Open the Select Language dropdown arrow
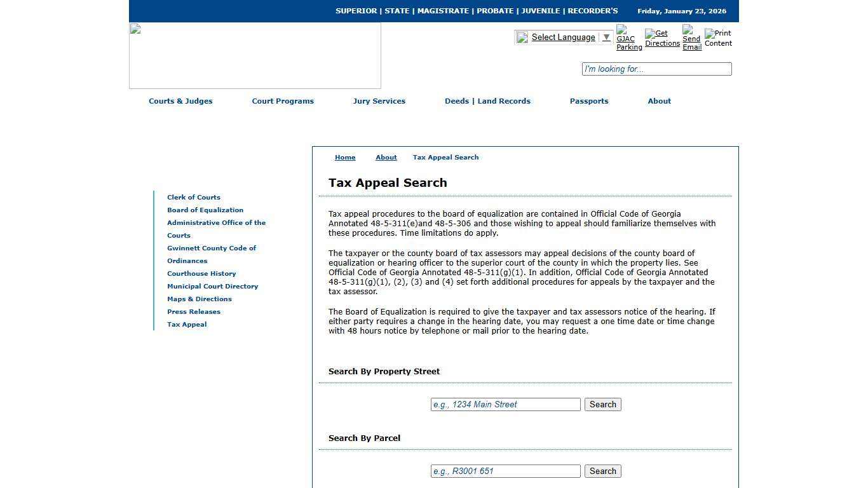This screenshot has width=868, height=488. 604,37
